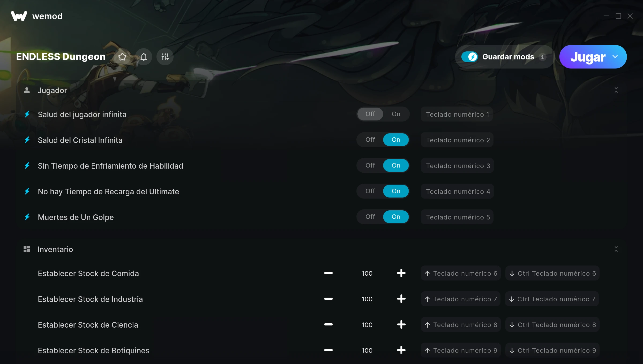The width and height of the screenshot is (643, 364).
Task: Open the Jugar button dropdown arrow
Action: coord(615,57)
